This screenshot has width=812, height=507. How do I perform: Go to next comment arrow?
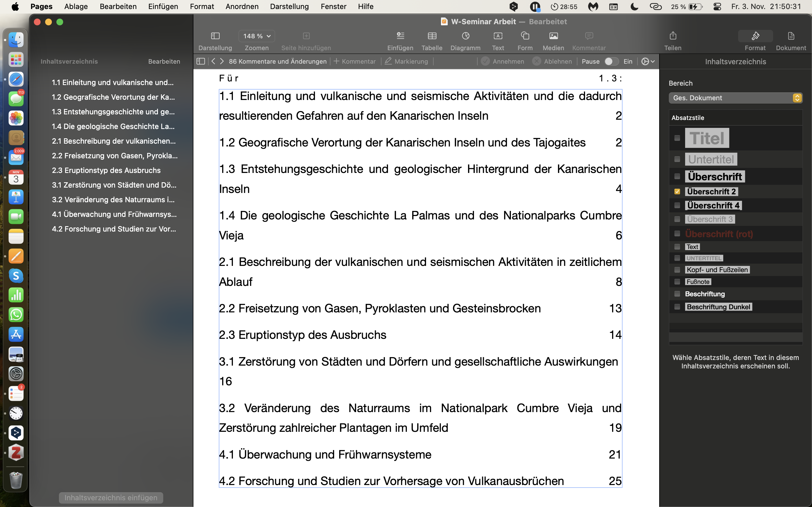(x=222, y=61)
